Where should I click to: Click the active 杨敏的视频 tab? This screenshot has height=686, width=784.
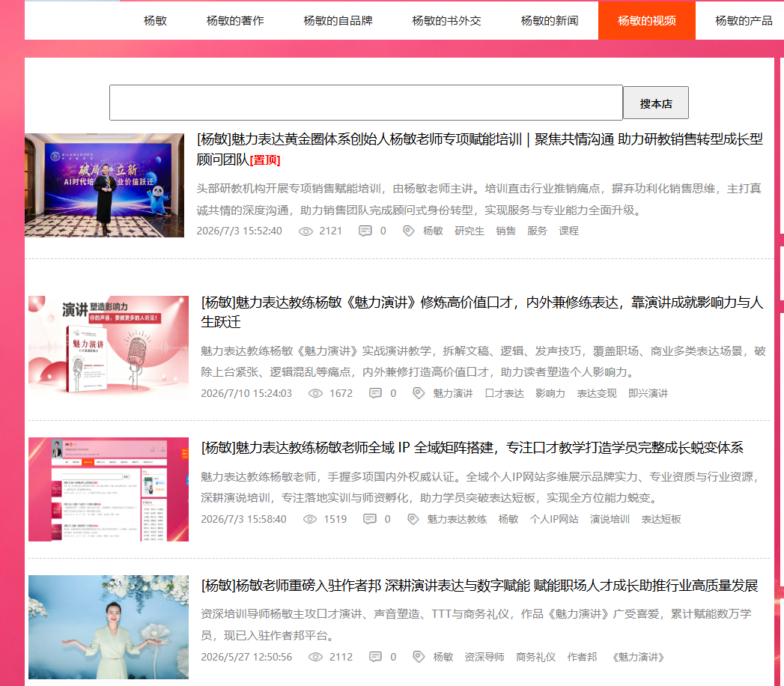click(x=646, y=20)
